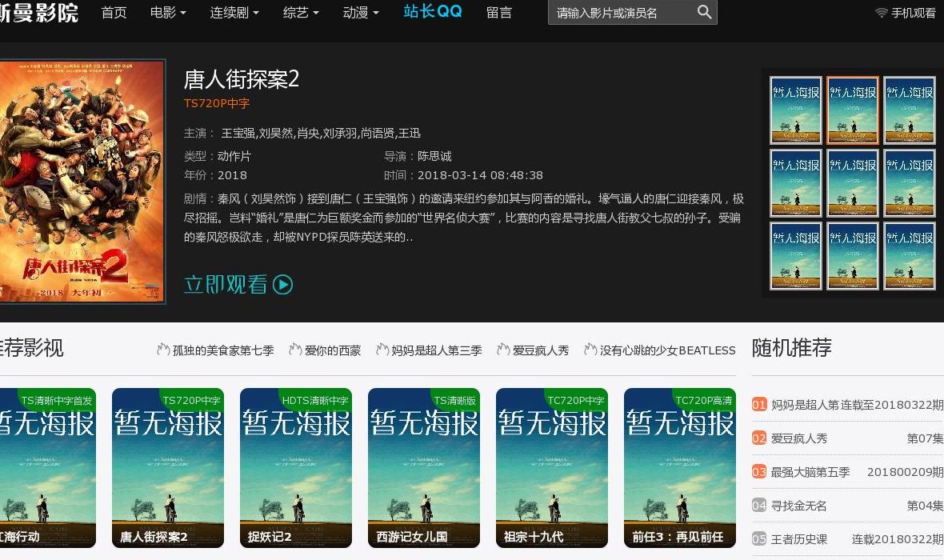Image resolution: width=944 pixels, height=560 pixels.
Task: Click the 斯曼影院 site logo
Action: (39, 12)
